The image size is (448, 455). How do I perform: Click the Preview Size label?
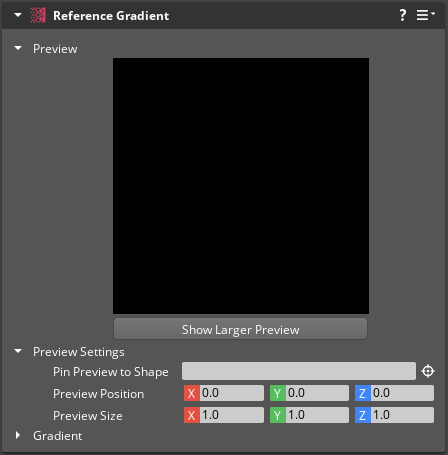tap(88, 416)
